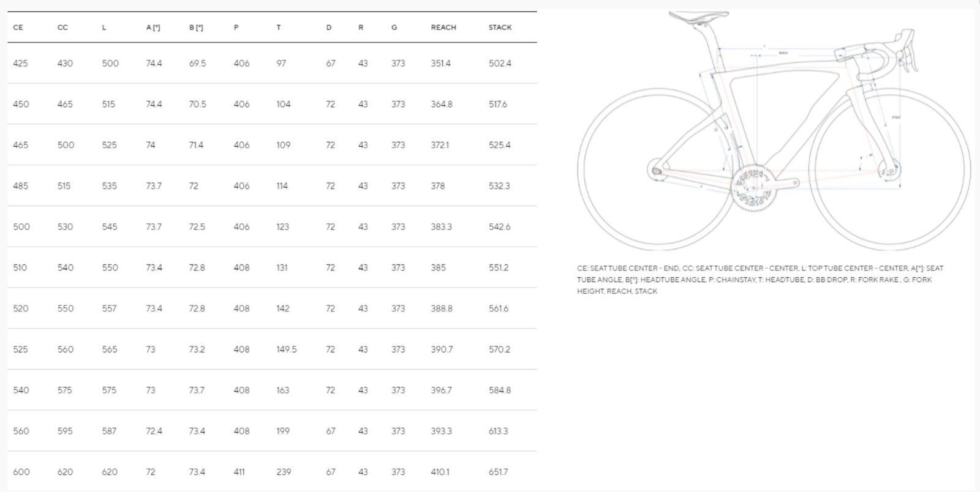Image resolution: width=980 pixels, height=492 pixels.
Task: Select the stack value 651.7
Action: click(x=498, y=472)
